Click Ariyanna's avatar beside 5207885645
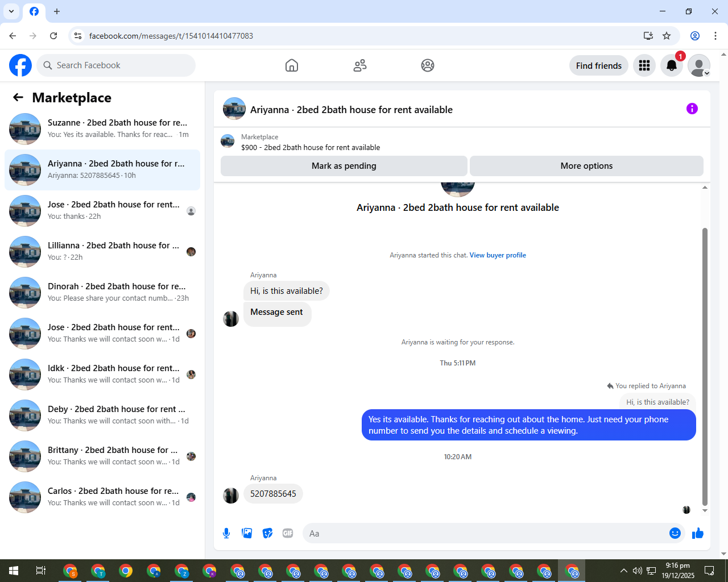The image size is (728, 582). (231, 496)
